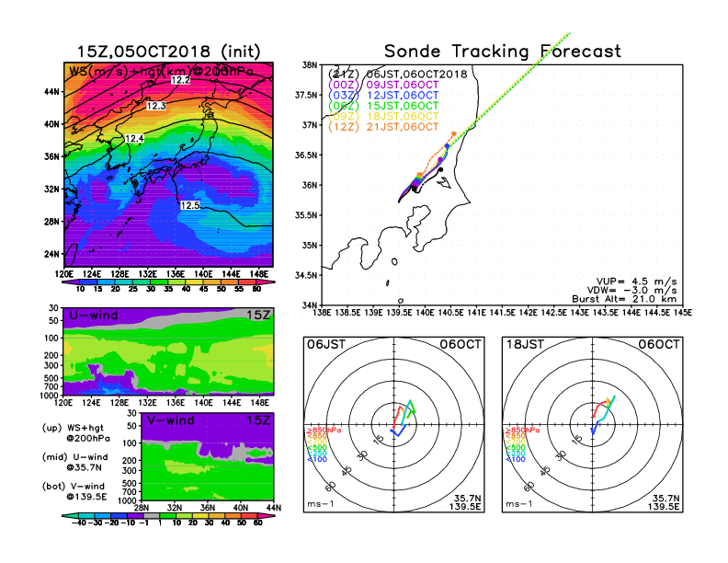Click the 'VUP= 4.5 m/s' value
728x563 pixels.
point(636,281)
